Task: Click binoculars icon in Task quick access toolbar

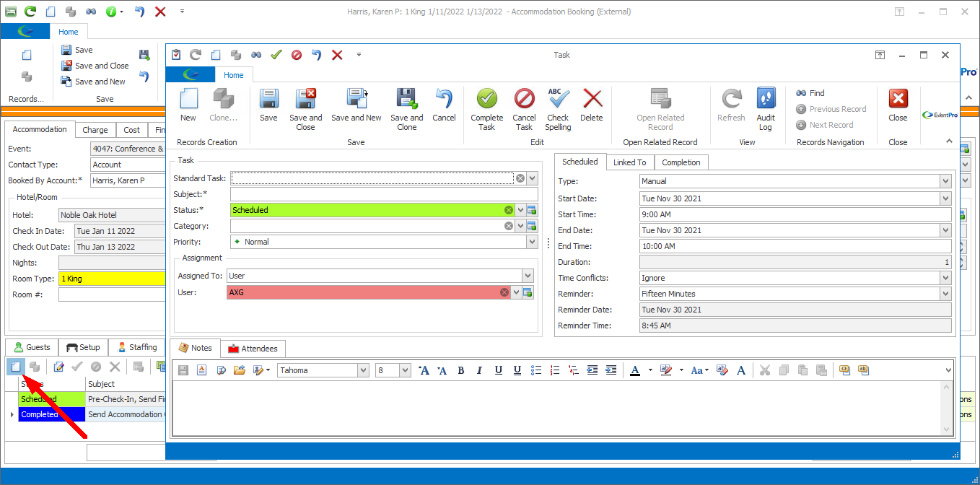Action: [255, 54]
